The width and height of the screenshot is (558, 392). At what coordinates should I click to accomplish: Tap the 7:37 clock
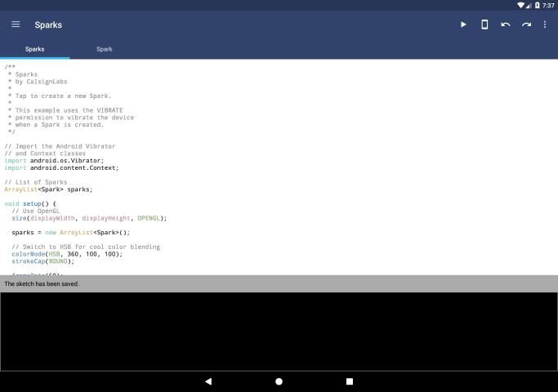point(548,5)
